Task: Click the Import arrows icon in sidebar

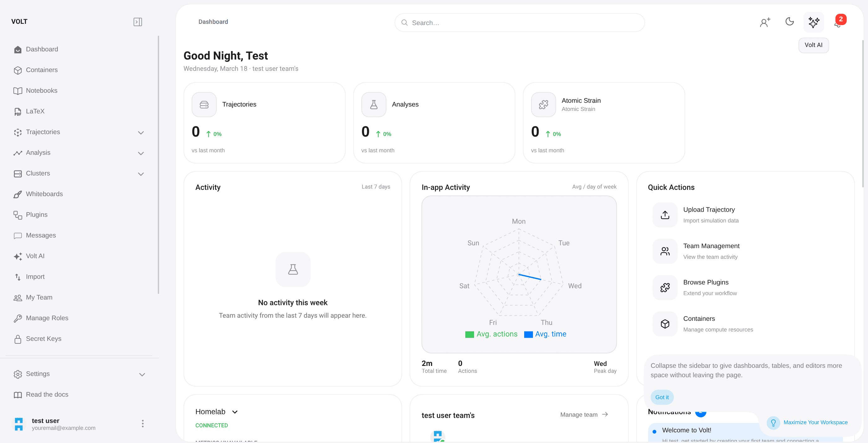Action: pyautogui.click(x=18, y=277)
